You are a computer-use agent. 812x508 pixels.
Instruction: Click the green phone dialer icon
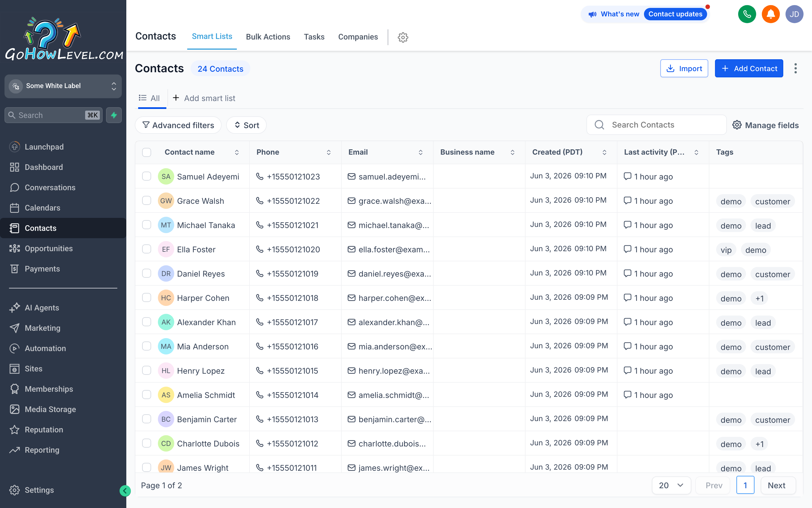tap(747, 14)
